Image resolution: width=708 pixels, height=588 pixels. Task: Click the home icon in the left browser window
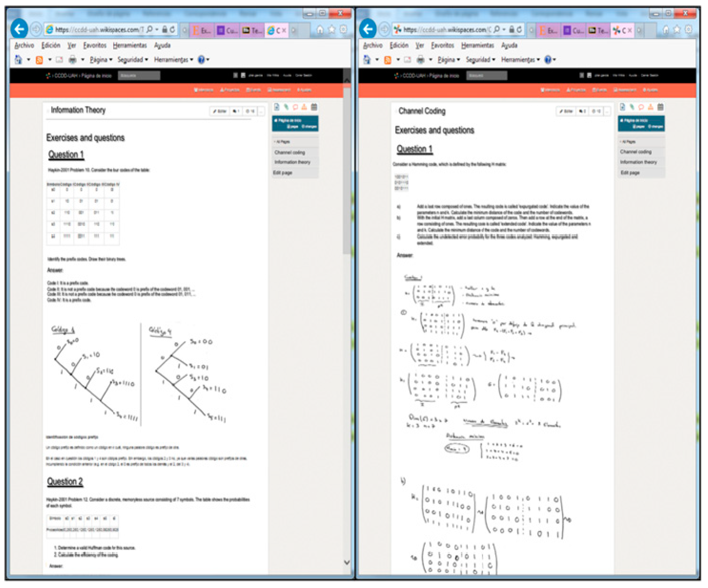click(x=320, y=30)
